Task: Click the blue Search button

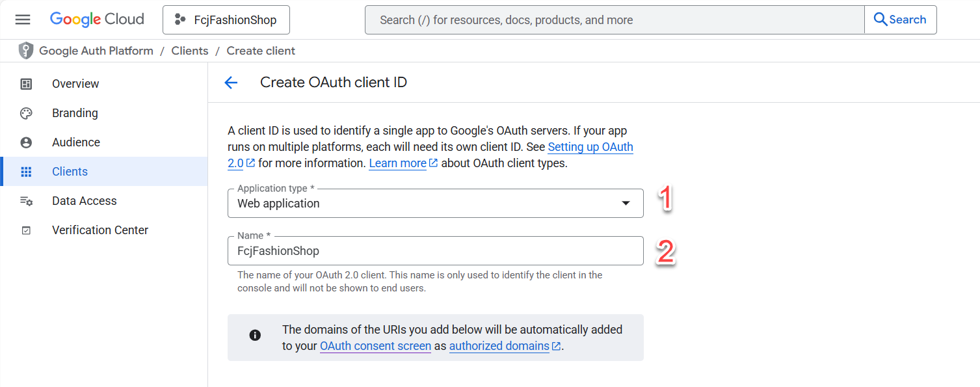Action: 901,20
